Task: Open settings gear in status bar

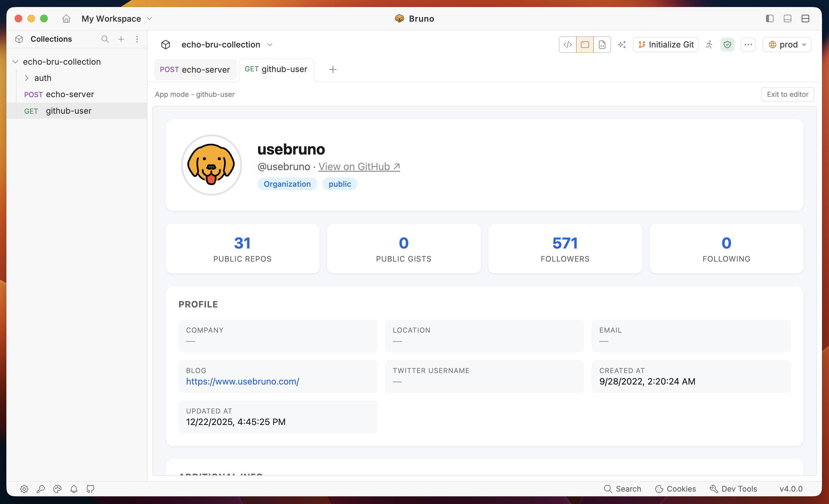Action: (x=24, y=489)
